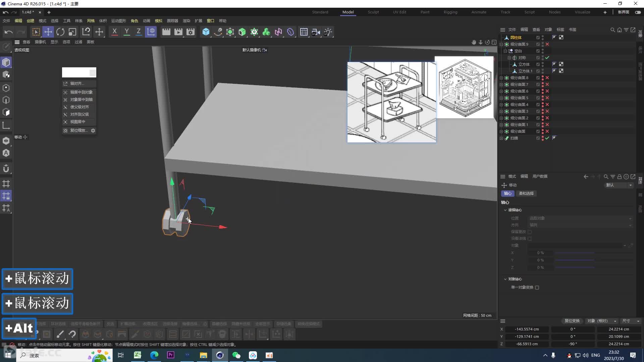Click the workplane grid icon in left sidebar
Screen dimensions: 644x362
click(6, 183)
